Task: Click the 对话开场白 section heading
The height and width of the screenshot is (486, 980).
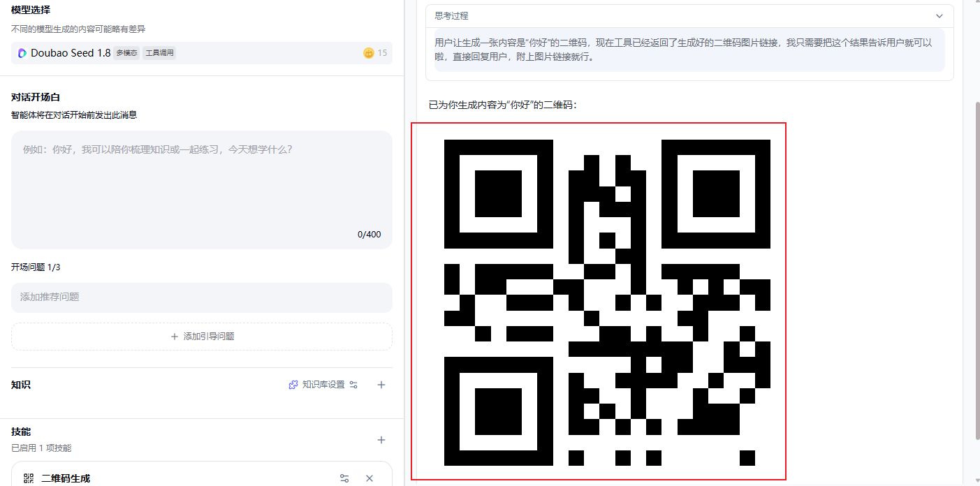Action: point(36,97)
